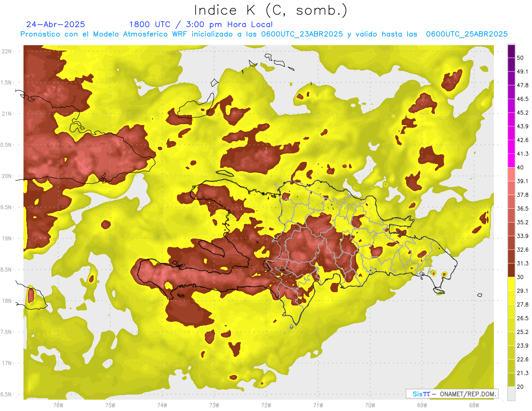
Task: Select the date text "24-Abr-2025"
Action: (55, 24)
